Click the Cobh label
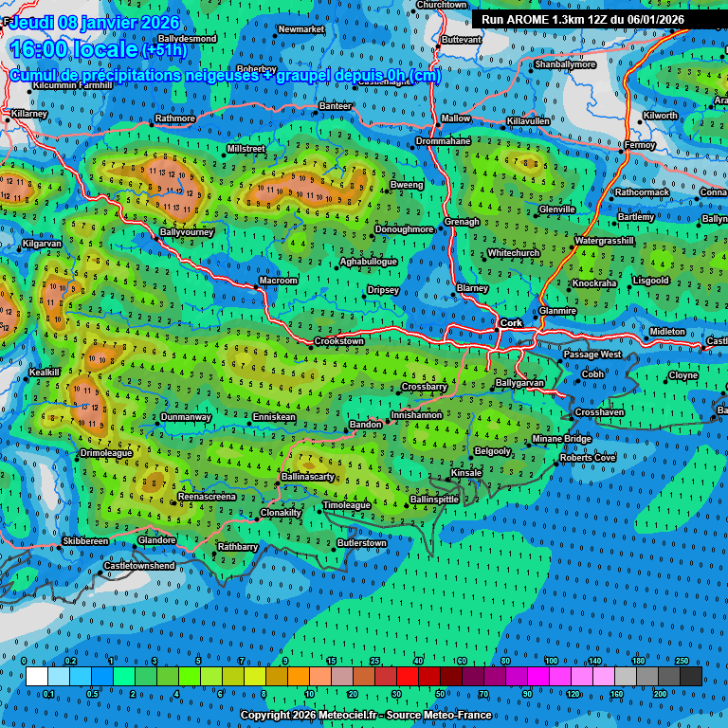728x728 pixels. 592,374
